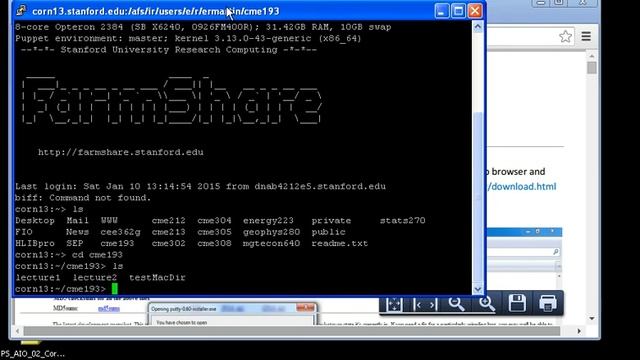
Task: Open the md5sums link on the page
Action: (x=109, y=308)
